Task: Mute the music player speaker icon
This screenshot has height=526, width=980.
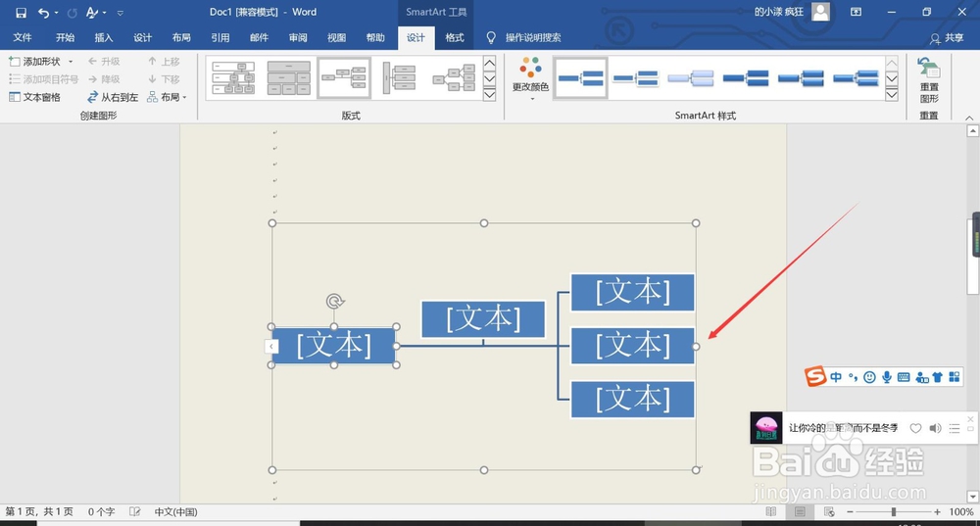Action: pyautogui.click(x=935, y=428)
